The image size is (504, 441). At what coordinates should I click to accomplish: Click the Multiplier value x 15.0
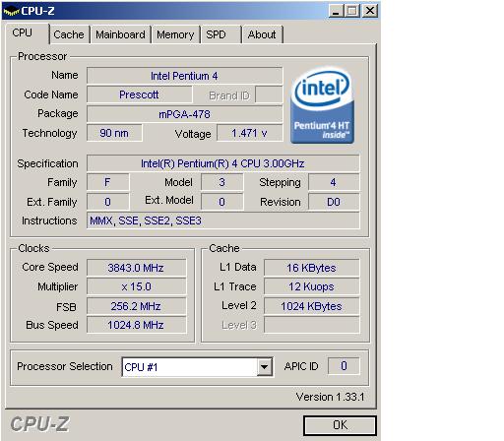(x=136, y=286)
